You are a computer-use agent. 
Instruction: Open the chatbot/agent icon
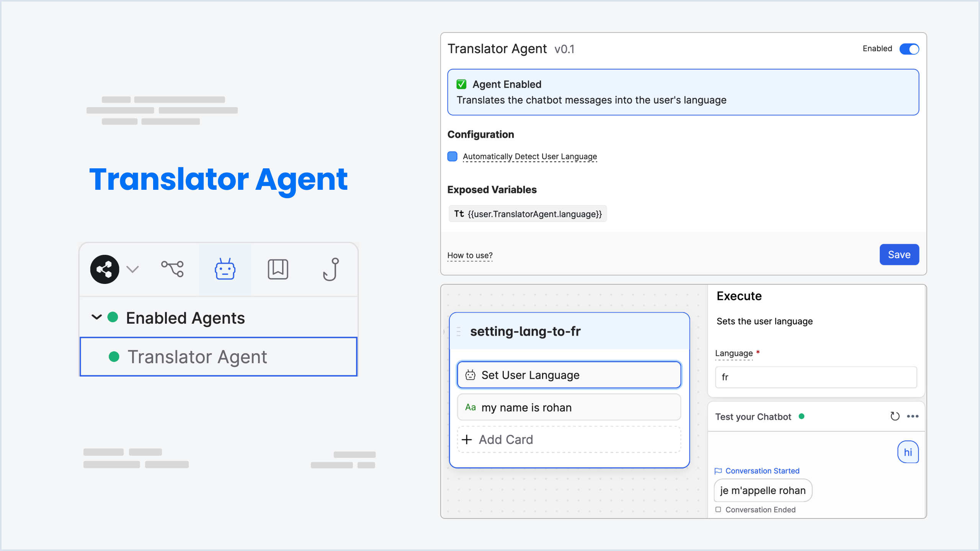tap(225, 268)
